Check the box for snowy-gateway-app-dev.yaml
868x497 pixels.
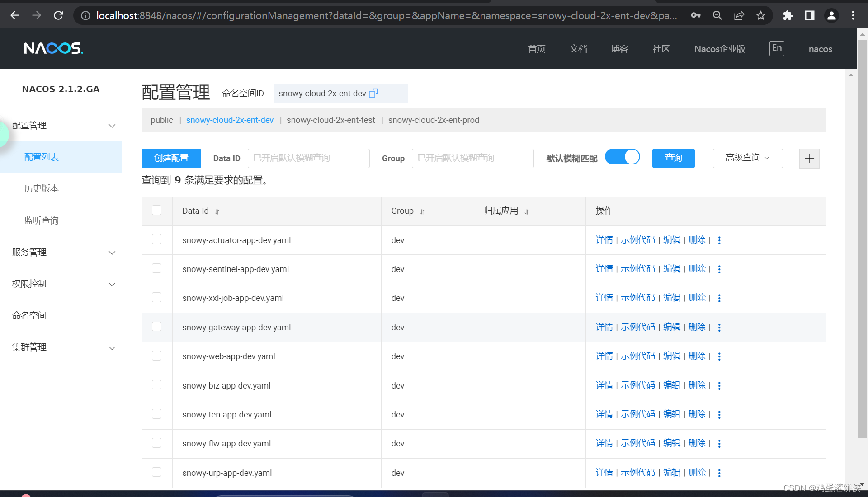[157, 326]
